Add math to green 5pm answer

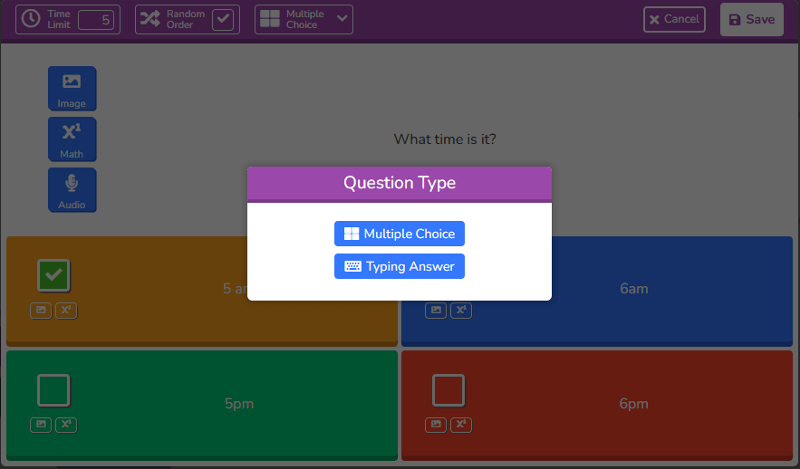pyautogui.click(x=66, y=425)
